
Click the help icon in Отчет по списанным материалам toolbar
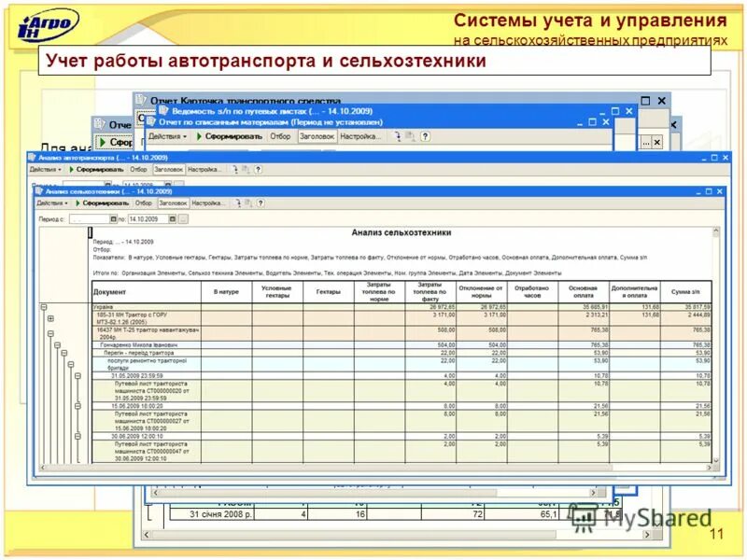coord(425,136)
